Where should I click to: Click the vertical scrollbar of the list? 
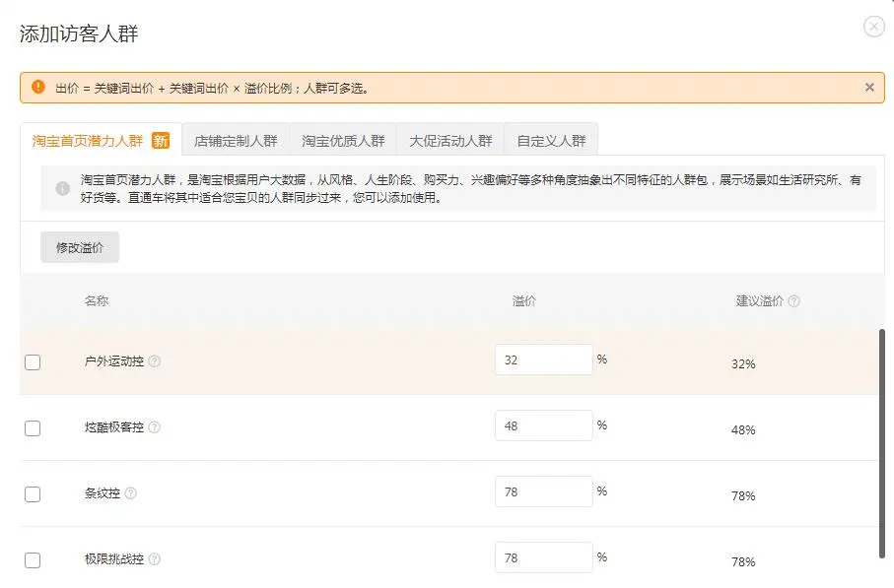pos(881,443)
